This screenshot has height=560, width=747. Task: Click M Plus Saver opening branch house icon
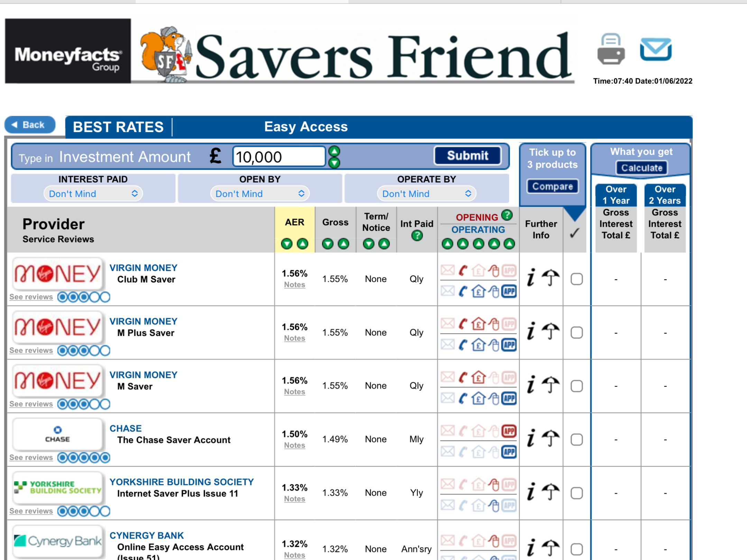(479, 324)
